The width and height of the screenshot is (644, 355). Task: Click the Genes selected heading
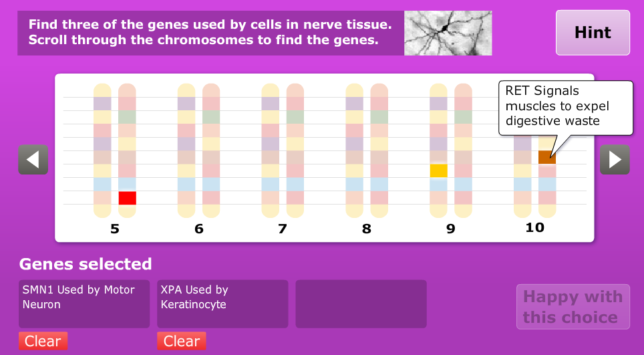point(86,264)
